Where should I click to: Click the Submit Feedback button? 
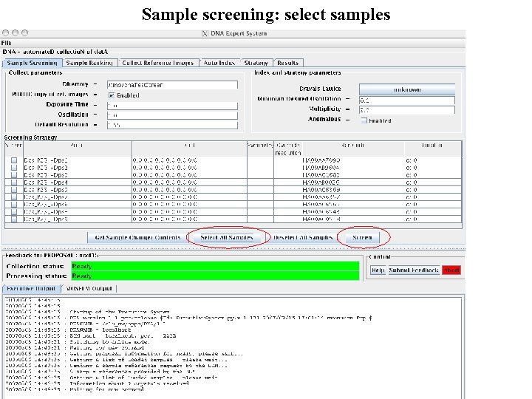(414, 270)
